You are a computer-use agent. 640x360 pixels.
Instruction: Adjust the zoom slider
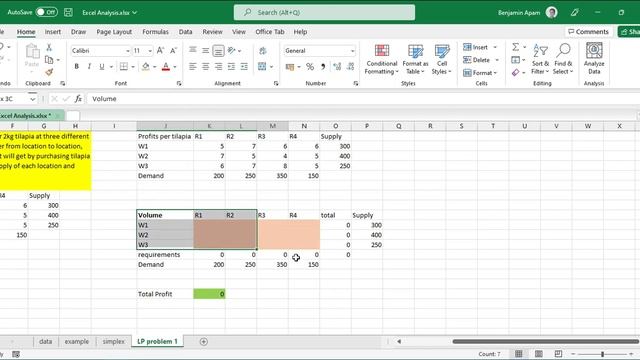point(602,354)
